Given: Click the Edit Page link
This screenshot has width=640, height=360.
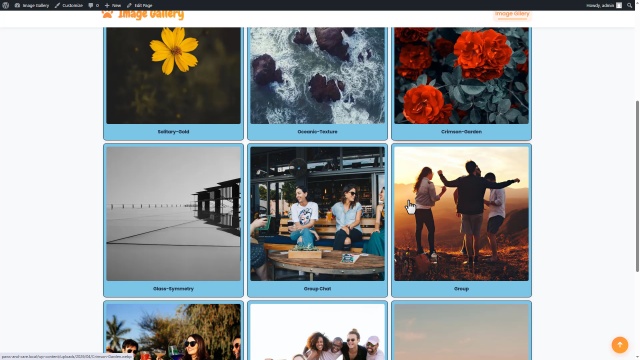Looking at the screenshot, I should [x=139, y=5].
